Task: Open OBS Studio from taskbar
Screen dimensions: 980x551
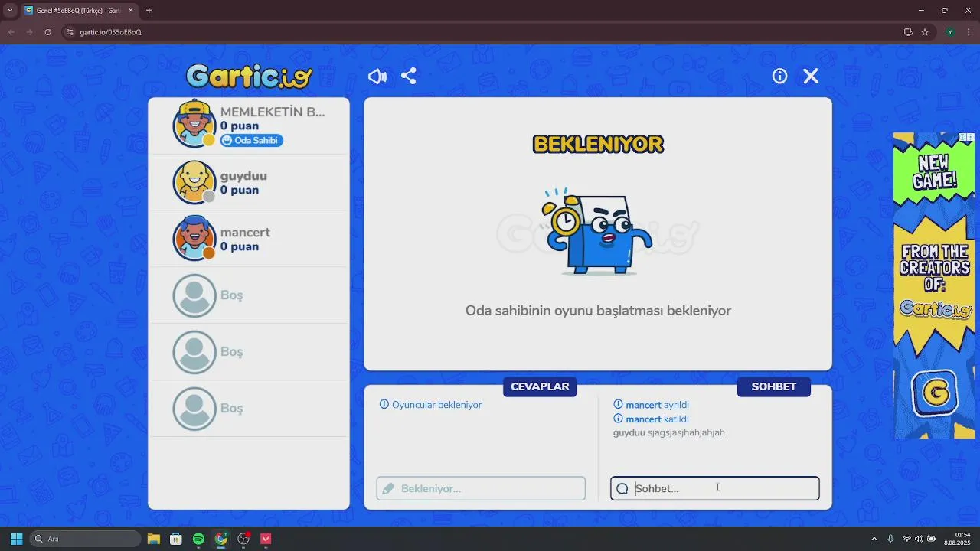Action: coord(243,539)
